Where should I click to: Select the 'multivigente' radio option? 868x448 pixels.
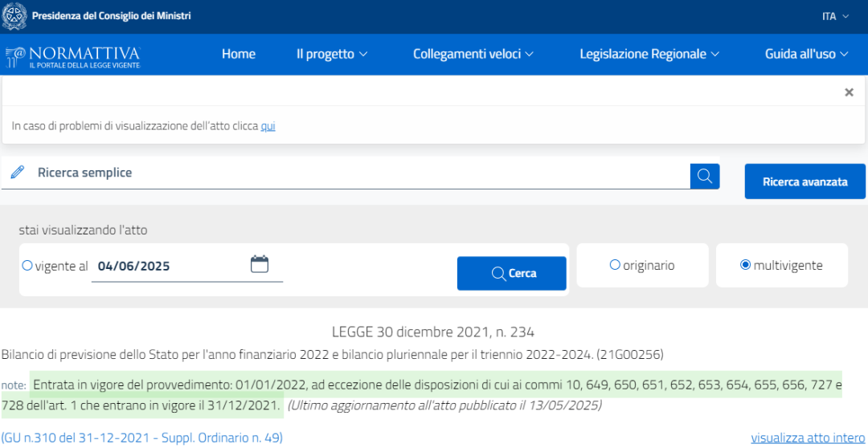point(745,265)
